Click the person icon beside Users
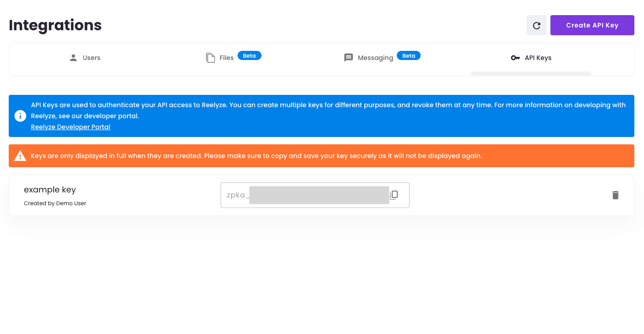Screen dimensions: 644x334 [73, 58]
